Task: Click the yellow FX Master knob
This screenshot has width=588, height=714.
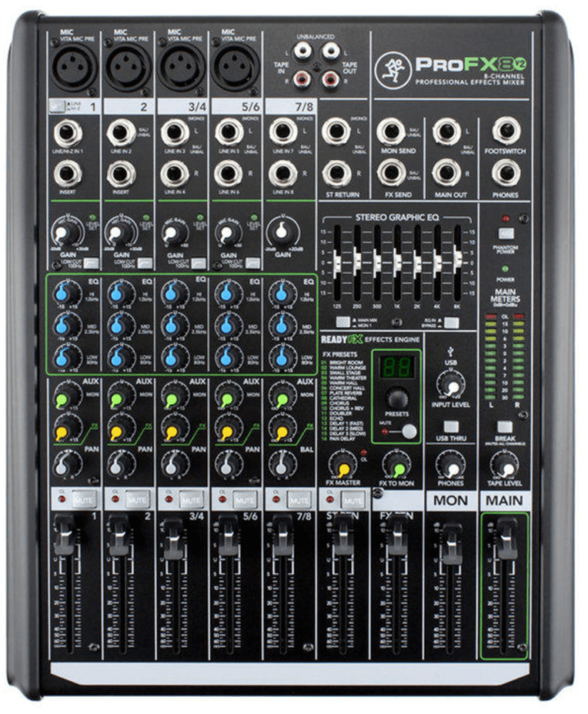Action: point(343,466)
